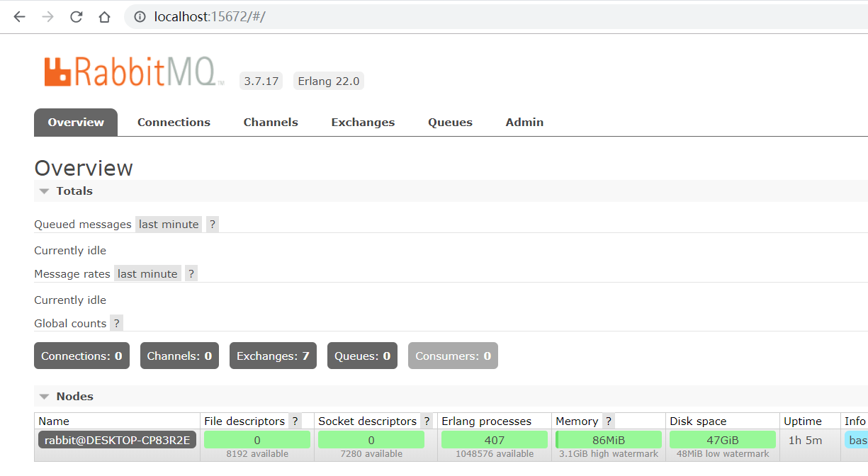Open the Channels tab

coord(271,123)
